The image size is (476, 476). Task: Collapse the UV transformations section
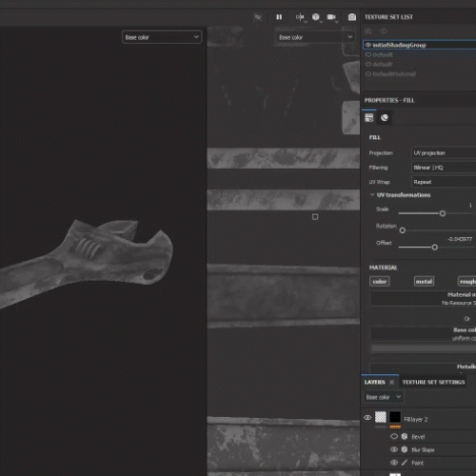coord(372,195)
